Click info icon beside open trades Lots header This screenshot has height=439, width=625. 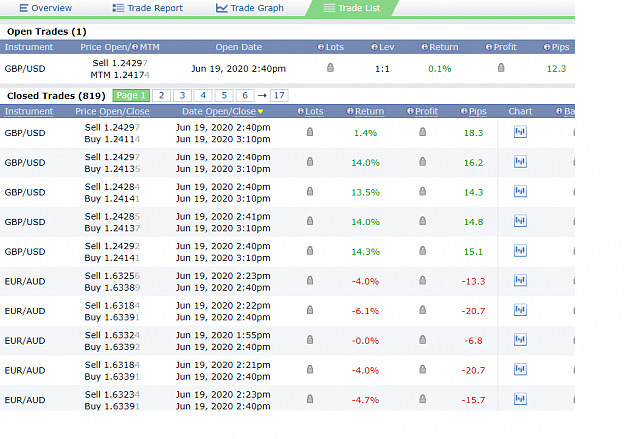pyautogui.click(x=320, y=47)
